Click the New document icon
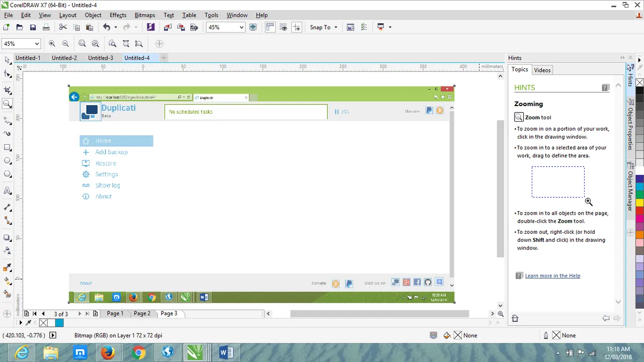The width and height of the screenshot is (644, 362). point(7,27)
